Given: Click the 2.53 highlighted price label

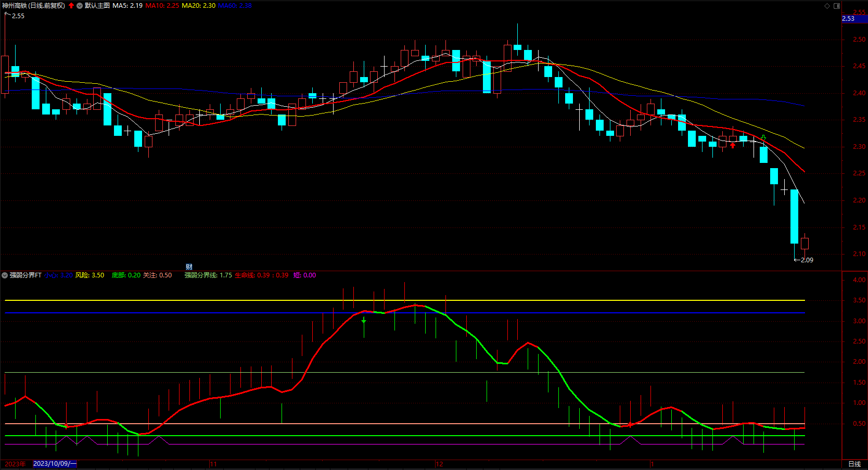Looking at the screenshot, I should (x=854, y=19).
